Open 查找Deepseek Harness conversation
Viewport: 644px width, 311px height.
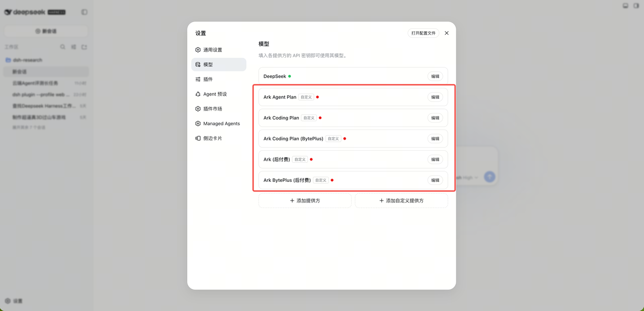tap(46, 106)
